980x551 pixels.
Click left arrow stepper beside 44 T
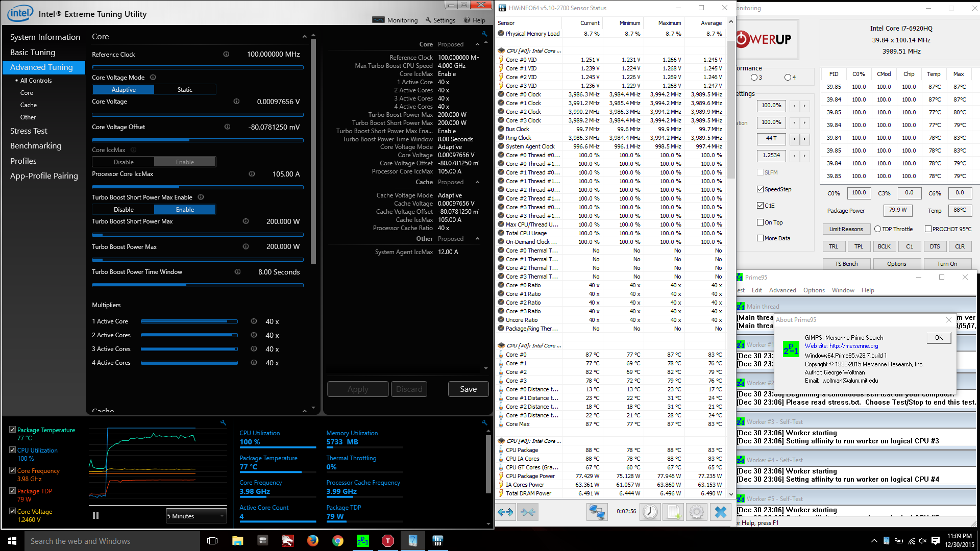(794, 139)
